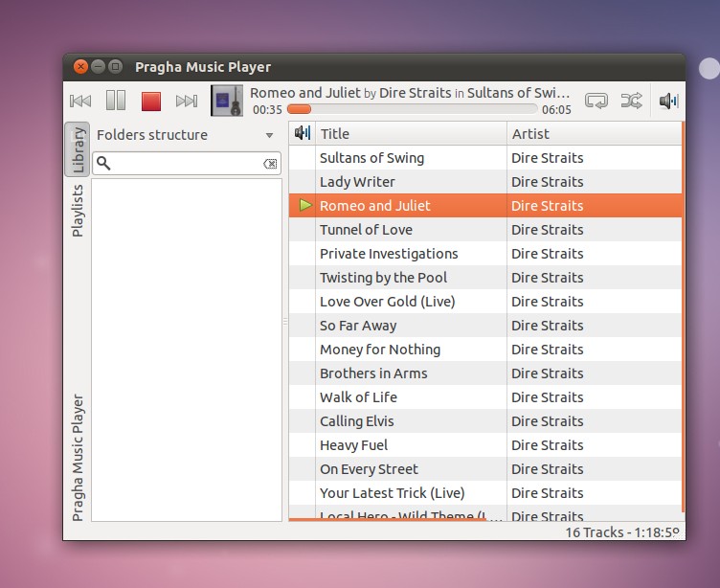The width and height of the screenshot is (720, 588).
Task: Click the green playing indicator arrow
Action: (305, 205)
